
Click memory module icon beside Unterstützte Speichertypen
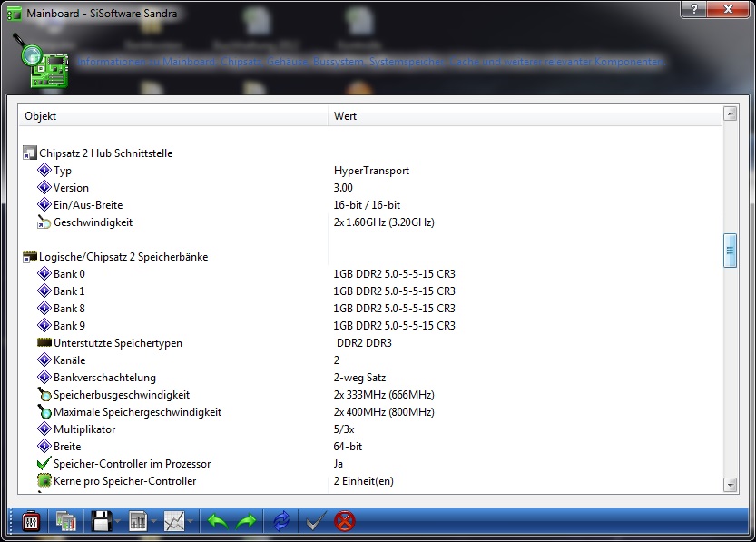pos(44,343)
